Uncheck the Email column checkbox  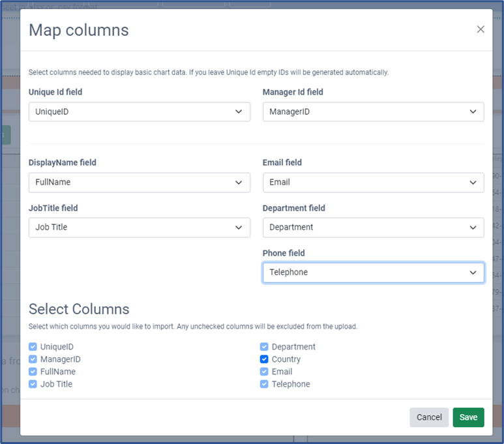coord(264,372)
